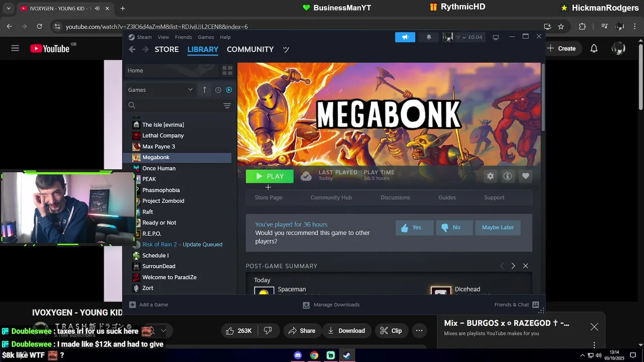Click Add a Game at bottom left
644x362 pixels.
point(148,305)
